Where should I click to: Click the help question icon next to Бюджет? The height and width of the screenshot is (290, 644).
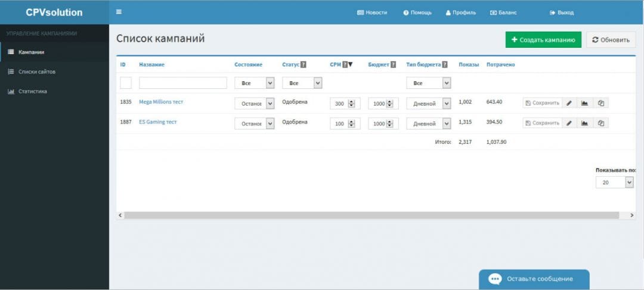[393, 64]
